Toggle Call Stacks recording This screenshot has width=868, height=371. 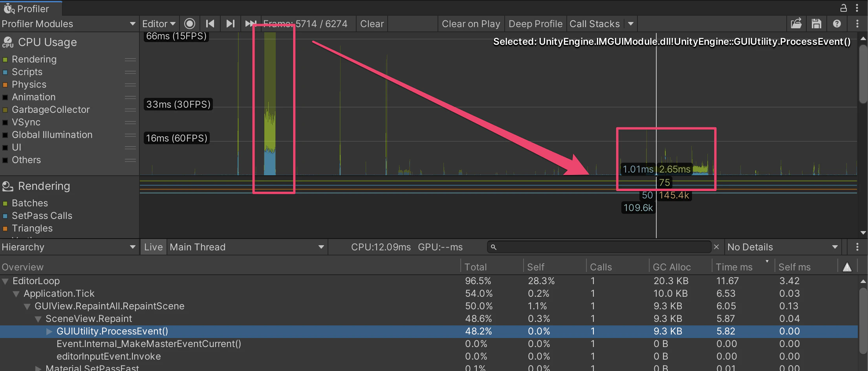pos(595,24)
